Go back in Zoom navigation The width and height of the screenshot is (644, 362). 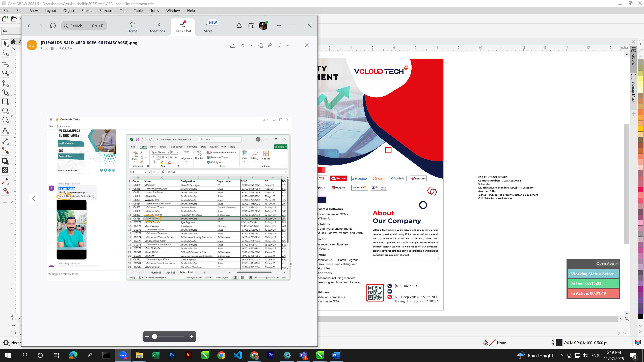pyautogui.click(x=29, y=26)
